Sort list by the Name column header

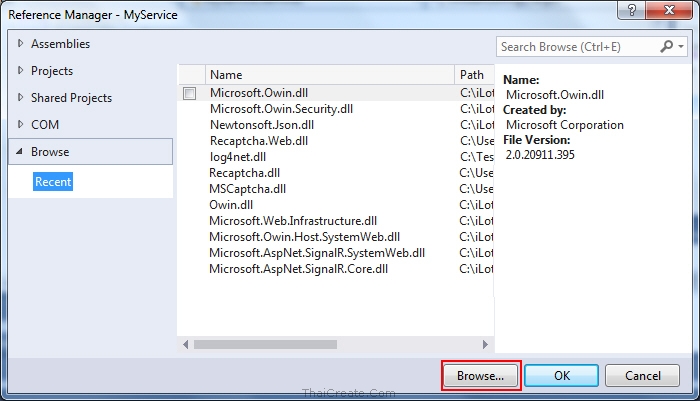click(330, 74)
